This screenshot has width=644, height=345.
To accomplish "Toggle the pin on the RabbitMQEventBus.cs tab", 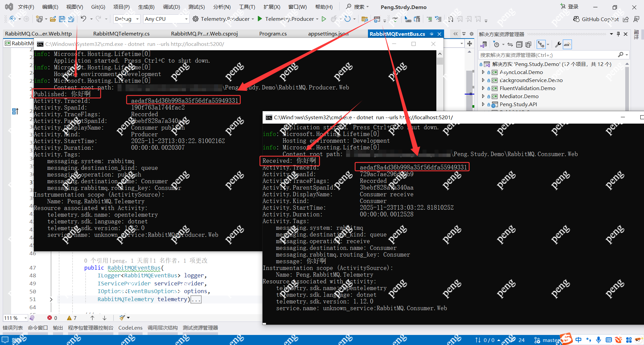I will point(432,34).
